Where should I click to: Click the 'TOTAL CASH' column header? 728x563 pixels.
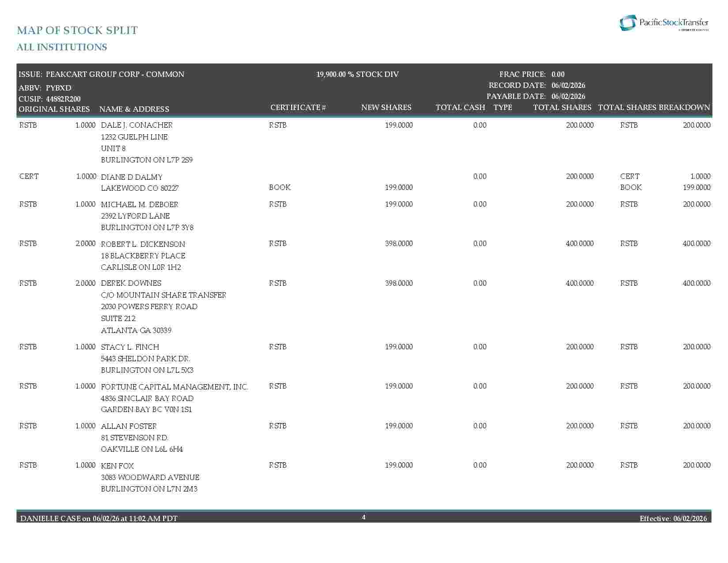coord(460,107)
